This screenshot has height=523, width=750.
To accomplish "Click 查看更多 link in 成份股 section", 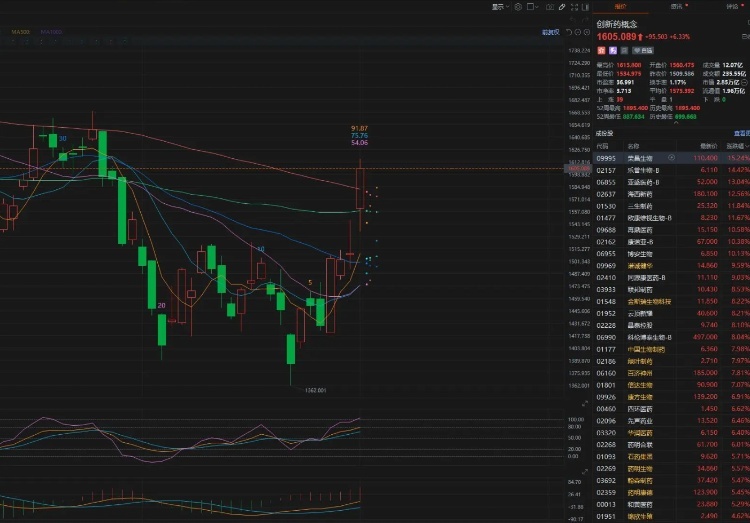I will pos(741,132).
